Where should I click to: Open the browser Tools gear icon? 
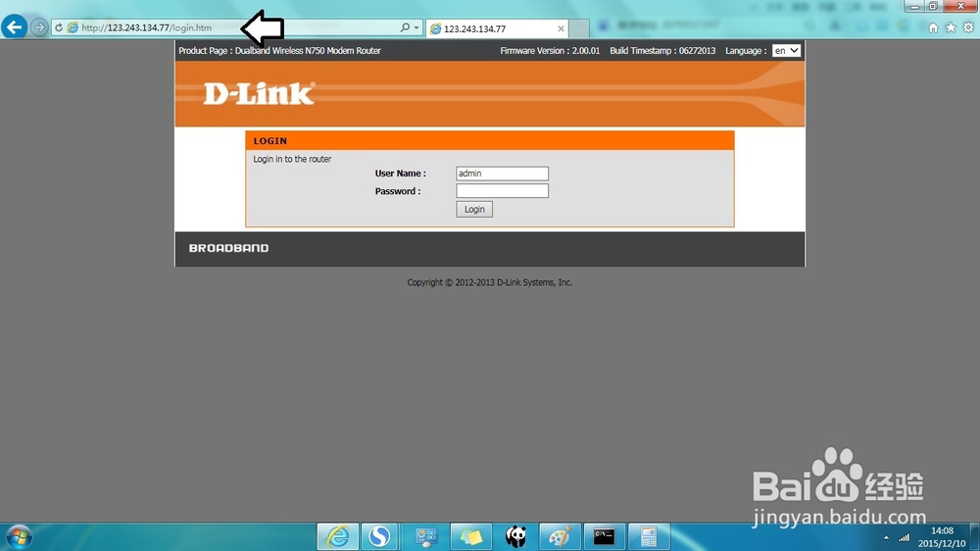[968, 27]
